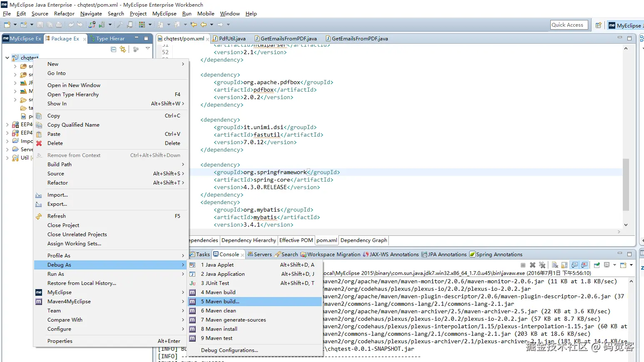Click the Maven install icon in submenu
644x362 pixels.
[x=193, y=329]
